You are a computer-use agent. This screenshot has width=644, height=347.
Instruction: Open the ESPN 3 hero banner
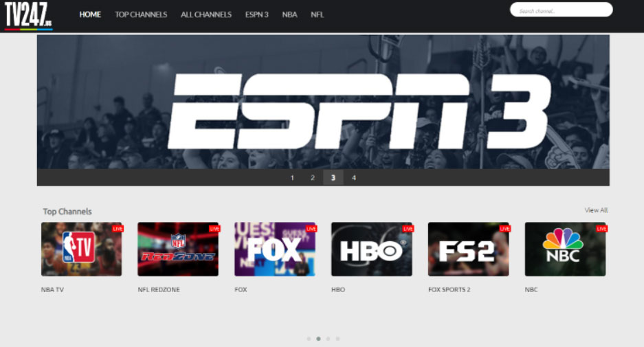(323, 102)
